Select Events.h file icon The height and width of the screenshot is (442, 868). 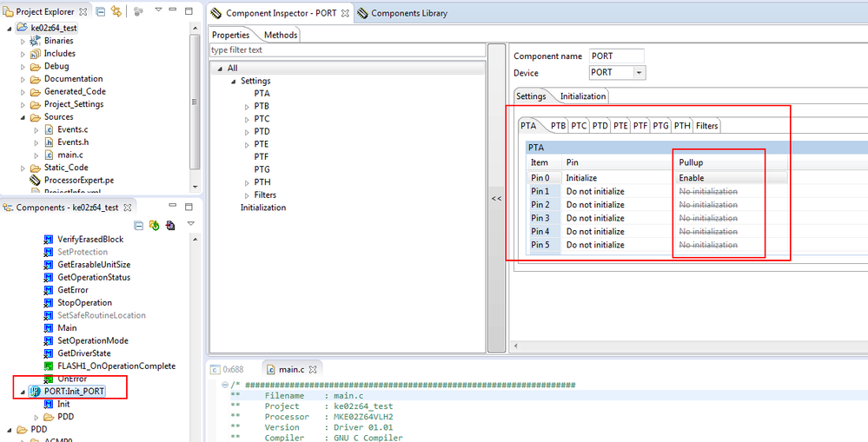(x=49, y=142)
